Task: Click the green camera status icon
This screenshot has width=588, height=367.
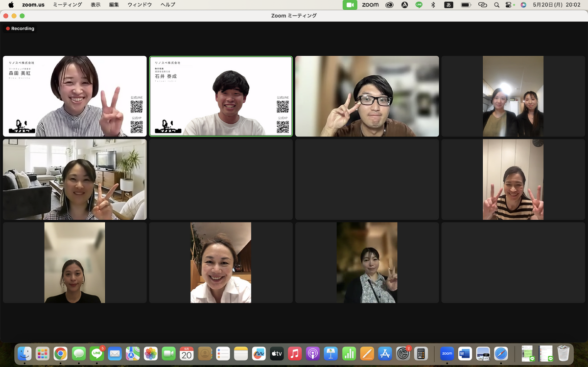Action: tap(350, 5)
